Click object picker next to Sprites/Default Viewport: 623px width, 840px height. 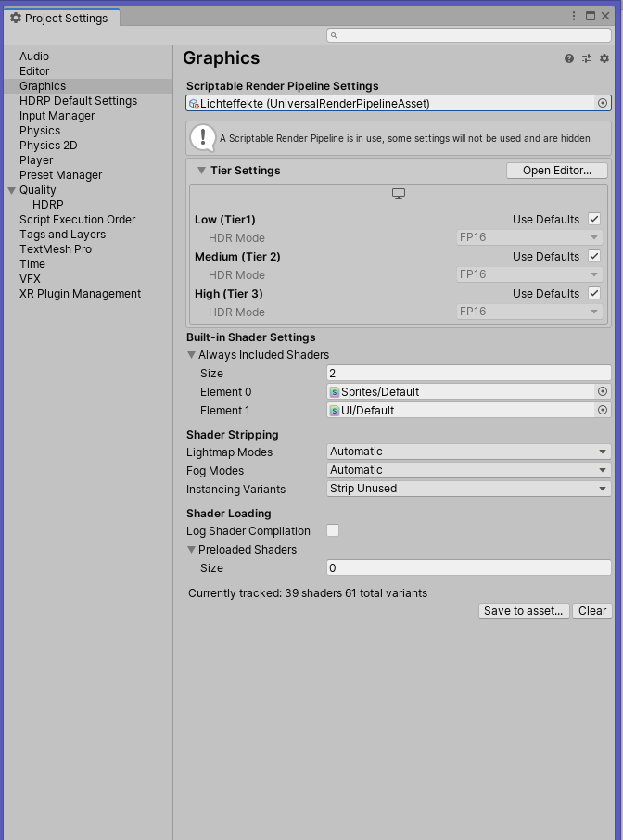click(x=603, y=392)
